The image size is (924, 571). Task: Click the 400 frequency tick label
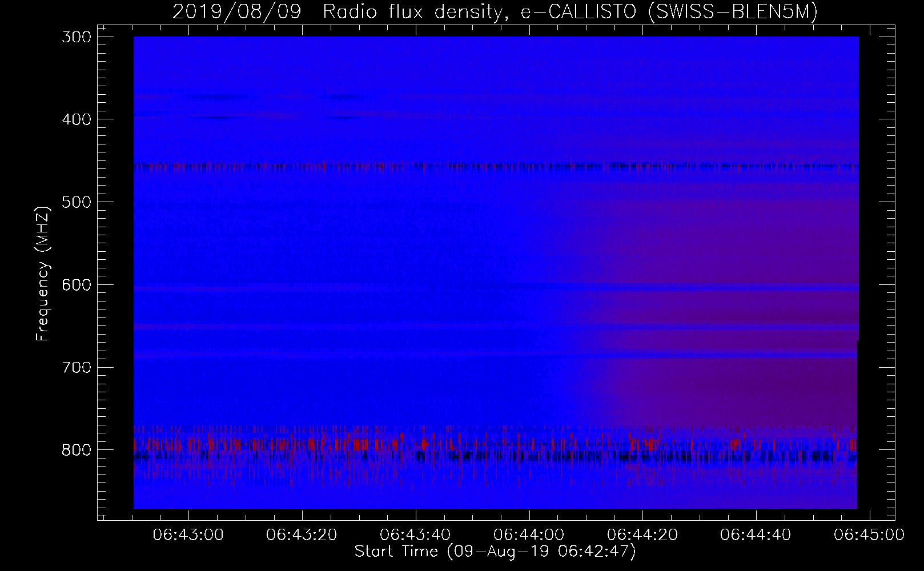tap(75, 119)
